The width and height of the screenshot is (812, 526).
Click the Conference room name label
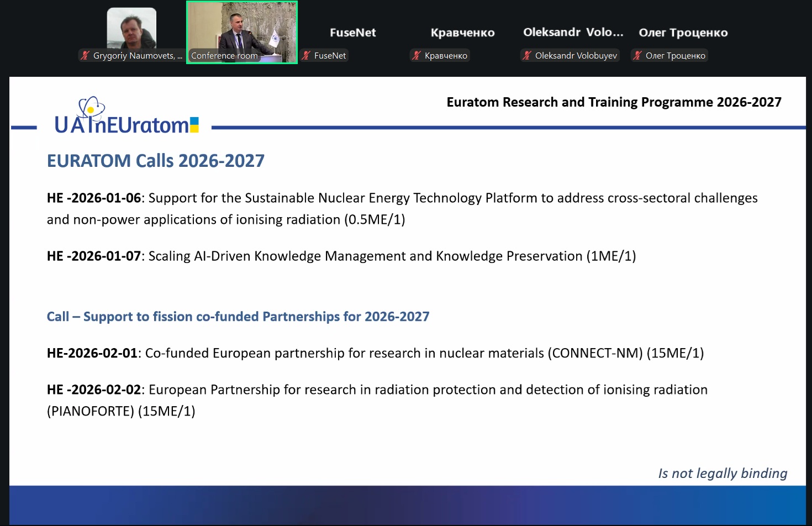tap(224, 56)
